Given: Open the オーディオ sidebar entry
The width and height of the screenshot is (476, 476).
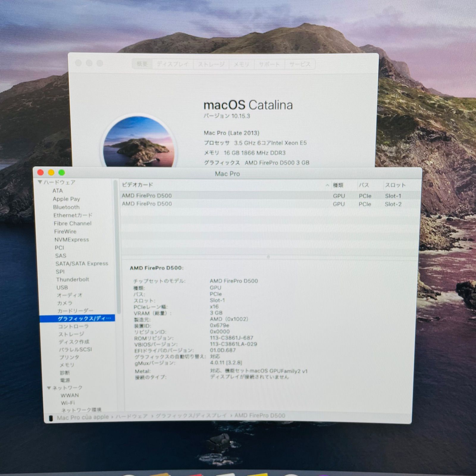Looking at the screenshot, I should 70,295.
